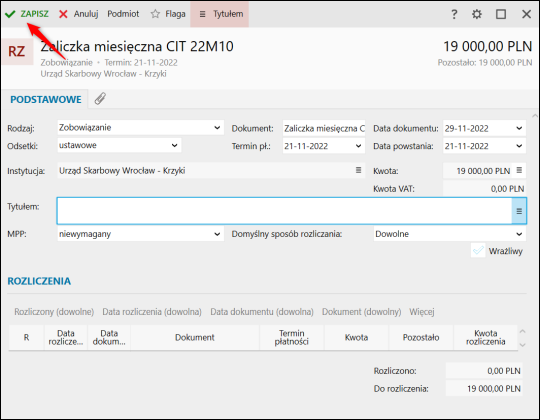Image resolution: width=540 pixels, height=420 pixels.
Task: Click the menu icon beside Kwota amount
Action: pos(519,170)
